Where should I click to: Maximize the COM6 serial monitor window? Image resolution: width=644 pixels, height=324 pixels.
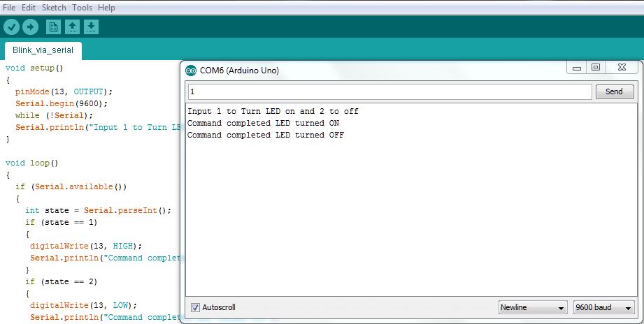[596, 67]
